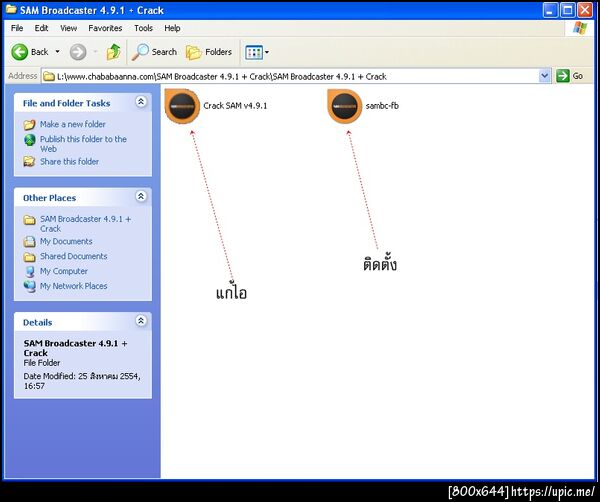The width and height of the screenshot is (600, 502).
Task: Click Publish this folder to the Web
Action: [x=83, y=144]
